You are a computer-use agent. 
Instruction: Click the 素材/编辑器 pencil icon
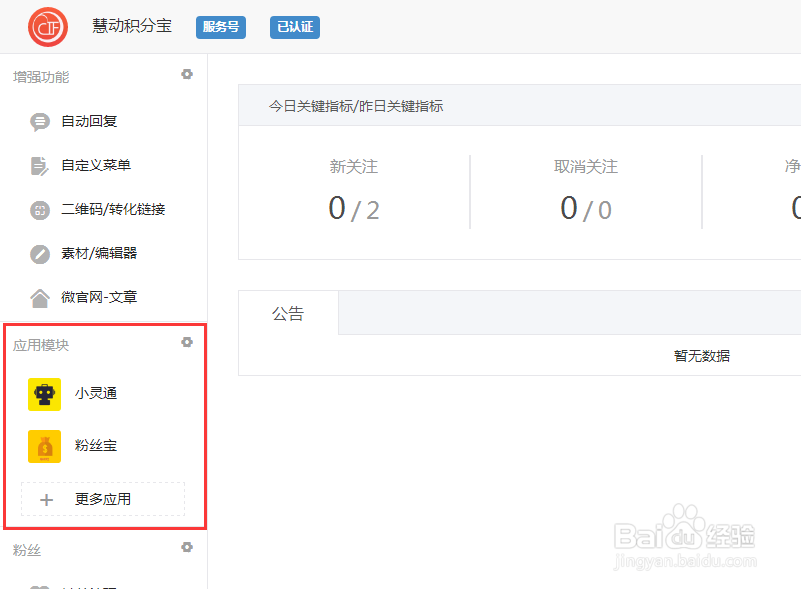40,254
